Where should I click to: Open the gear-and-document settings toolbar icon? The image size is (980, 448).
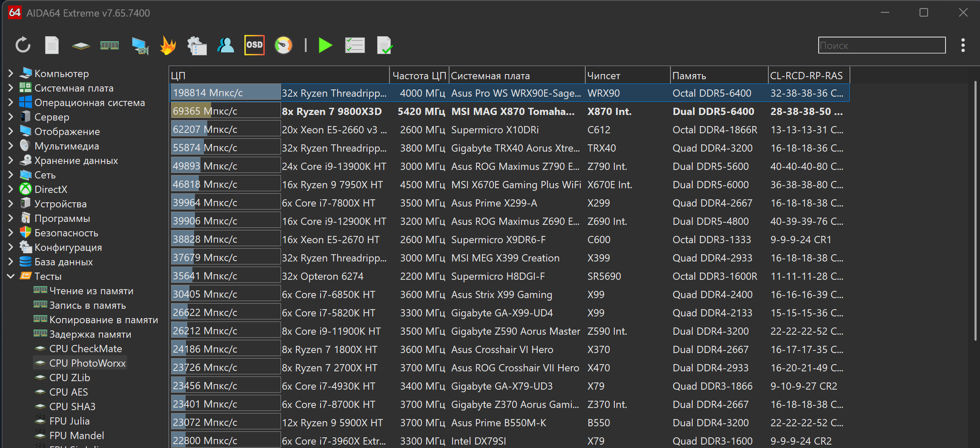tap(197, 46)
